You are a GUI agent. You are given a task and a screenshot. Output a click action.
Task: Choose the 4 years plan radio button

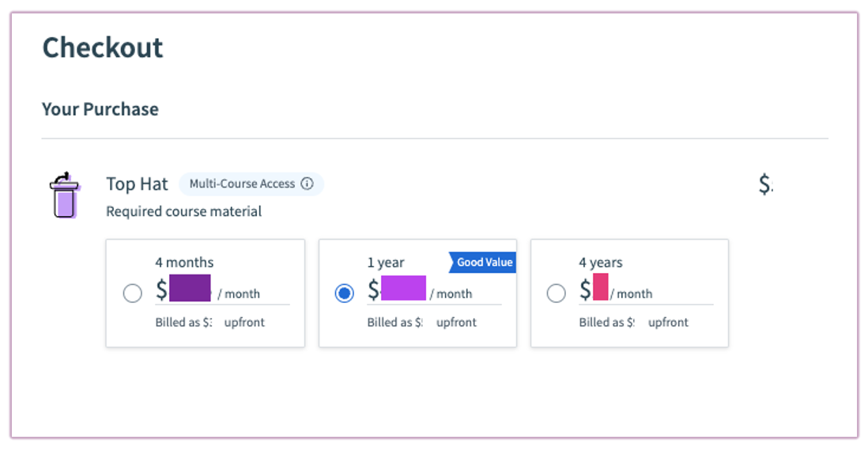[557, 294]
